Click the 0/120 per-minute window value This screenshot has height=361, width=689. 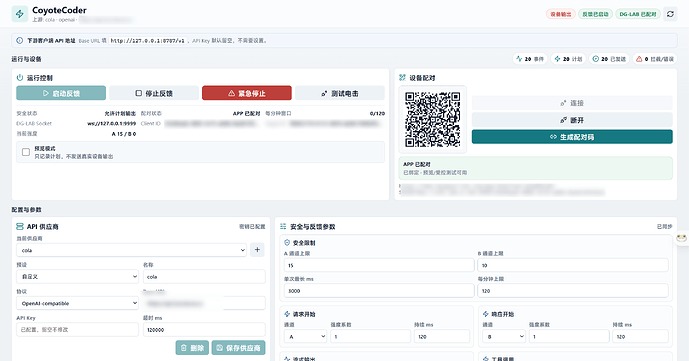(377, 113)
